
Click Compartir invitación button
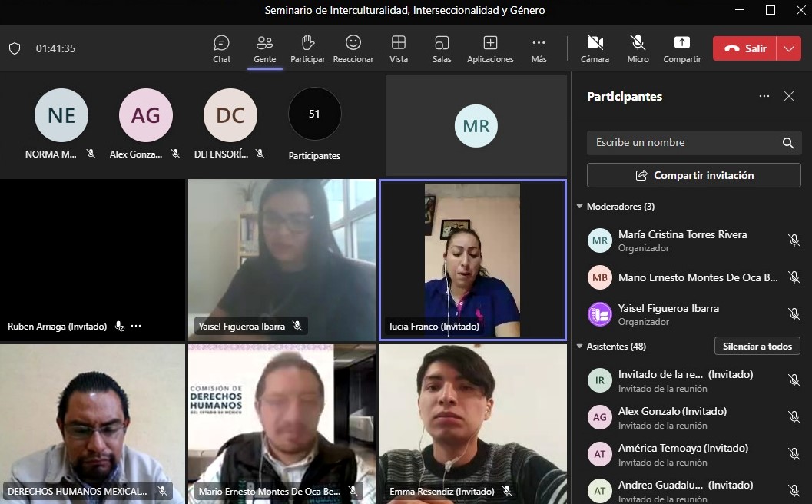pyautogui.click(x=694, y=175)
